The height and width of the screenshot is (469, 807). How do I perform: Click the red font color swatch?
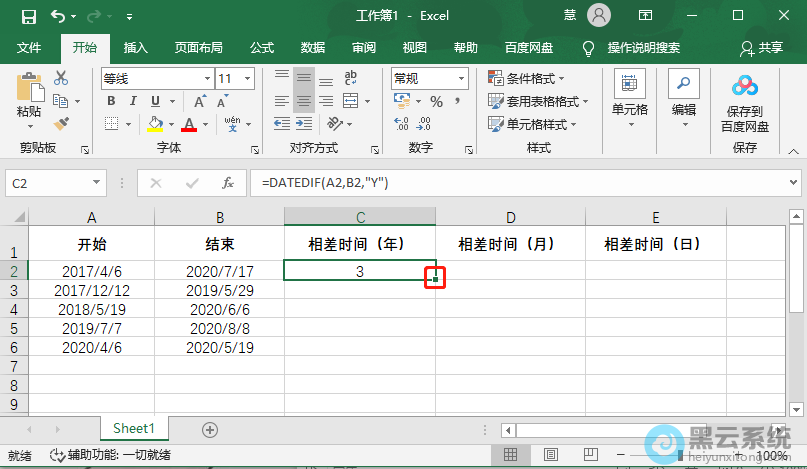[189, 124]
